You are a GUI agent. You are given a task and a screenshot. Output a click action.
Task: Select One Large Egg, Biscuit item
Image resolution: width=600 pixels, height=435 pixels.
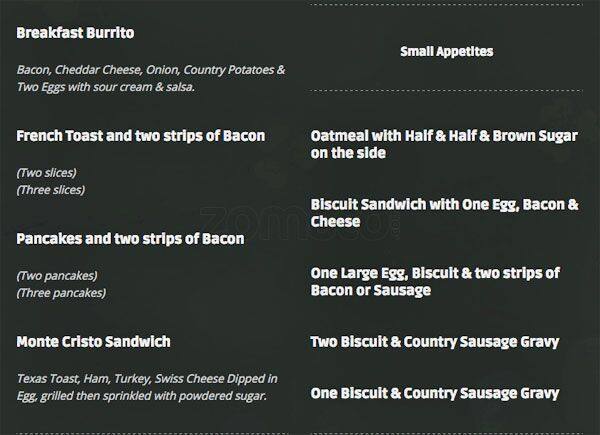click(x=435, y=281)
